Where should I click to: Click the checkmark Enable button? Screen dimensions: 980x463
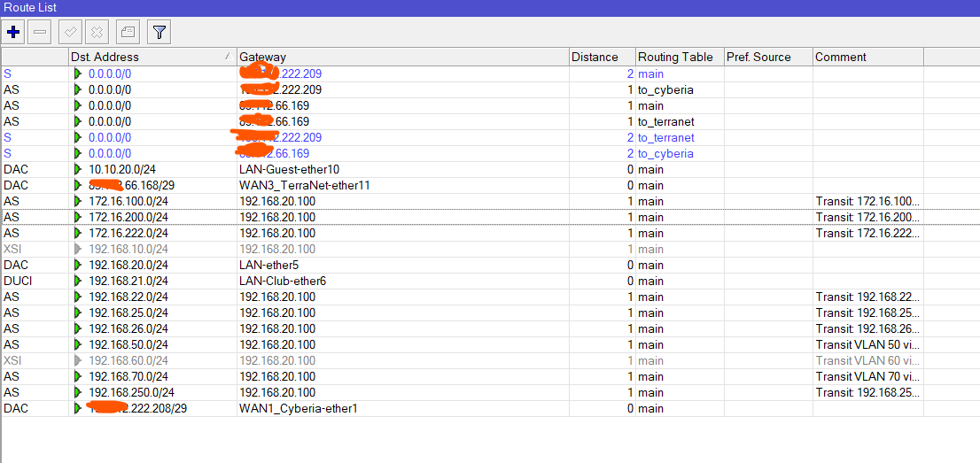(x=70, y=31)
